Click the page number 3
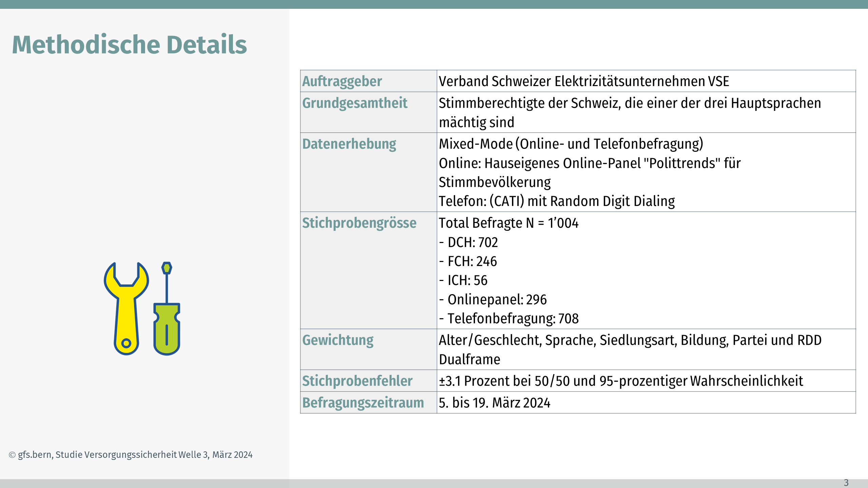Image resolution: width=868 pixels, height=488 pixels. point(846,483)
